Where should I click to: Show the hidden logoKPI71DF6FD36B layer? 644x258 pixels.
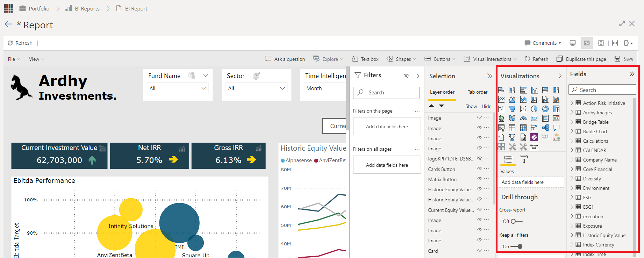tap(480, 158)
